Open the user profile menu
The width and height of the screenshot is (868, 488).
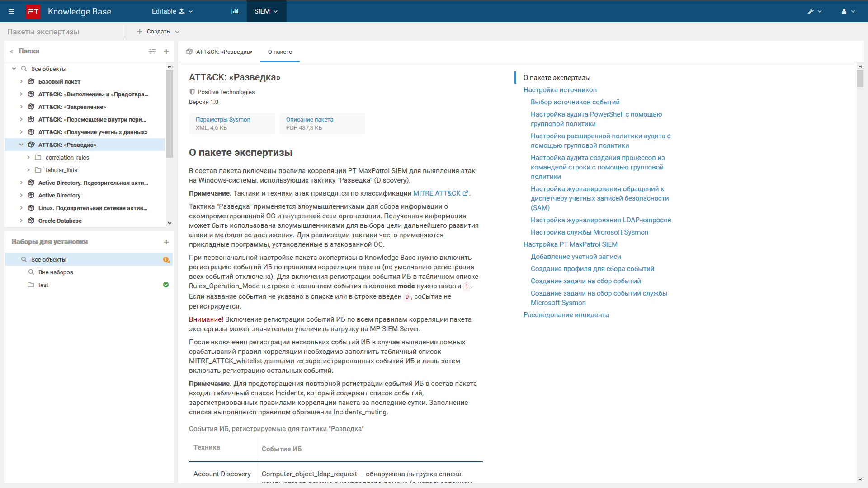click(x=848, y=11)
